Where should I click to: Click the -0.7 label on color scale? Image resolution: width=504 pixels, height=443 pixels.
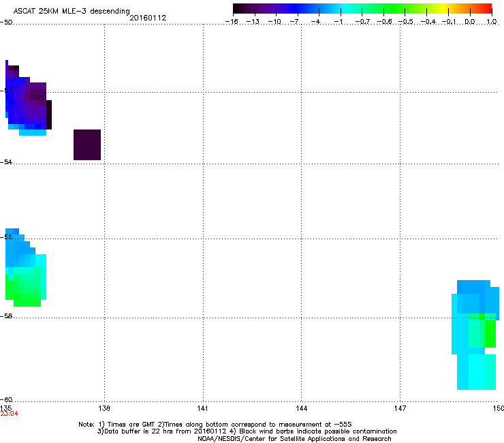pyautogui.click(x=362, y=22)
